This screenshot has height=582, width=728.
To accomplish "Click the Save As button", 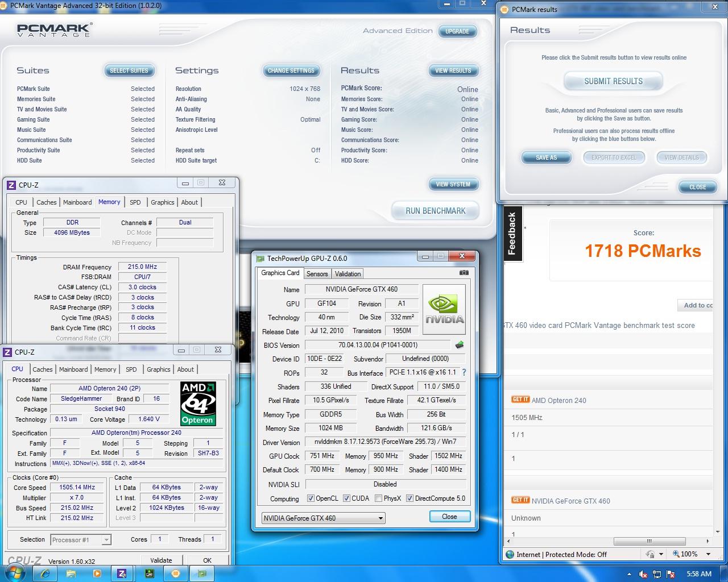I will tap(546, 157).
